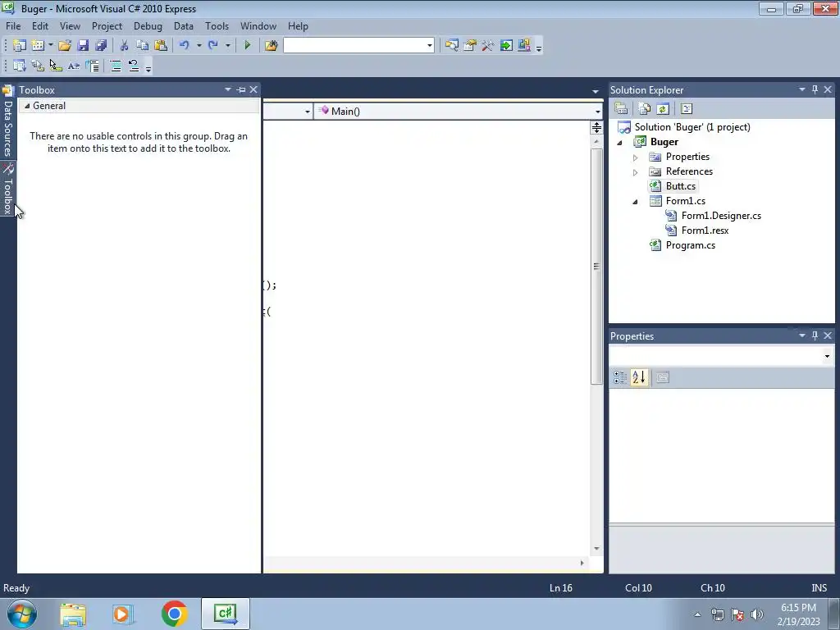840x630 pixels.
Task: Open Solution Explorer from the toolbar icon
Action: click(x=452, y=46)
